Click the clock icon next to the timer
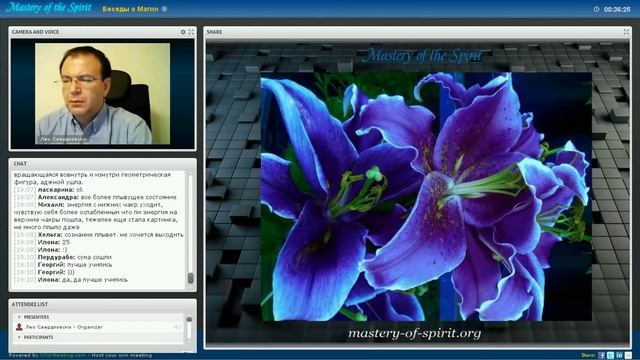Image resolution: width=640 pixels, height=360 pixels. tap(596, 9)
